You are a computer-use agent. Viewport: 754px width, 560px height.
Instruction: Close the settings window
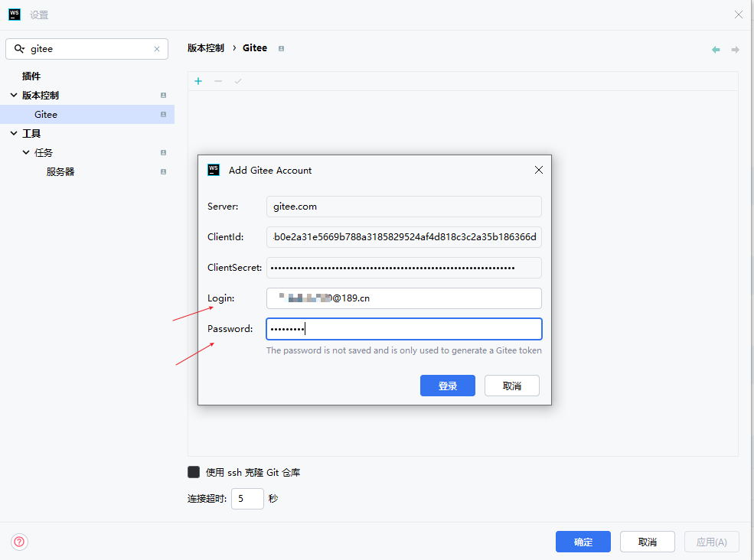[739, 15]
